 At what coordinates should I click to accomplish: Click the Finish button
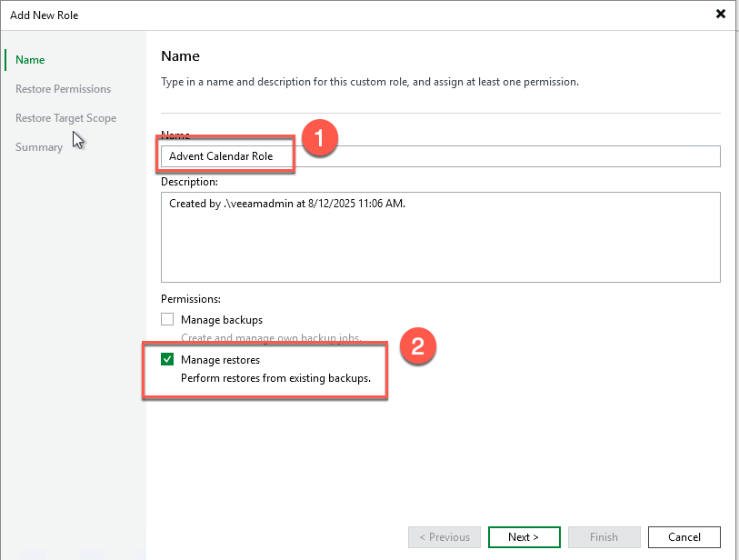[604, 537]
